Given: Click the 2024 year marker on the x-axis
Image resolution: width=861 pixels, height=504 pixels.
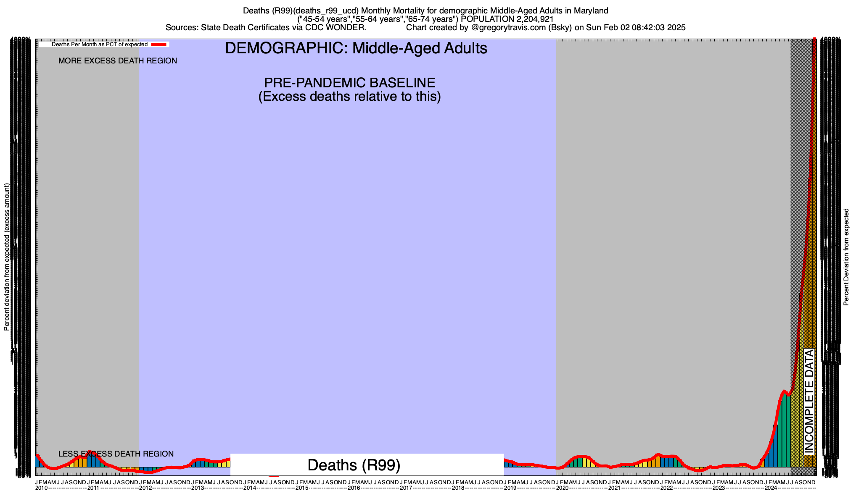Looking at the screenshot, I should [x=771, y=488].
